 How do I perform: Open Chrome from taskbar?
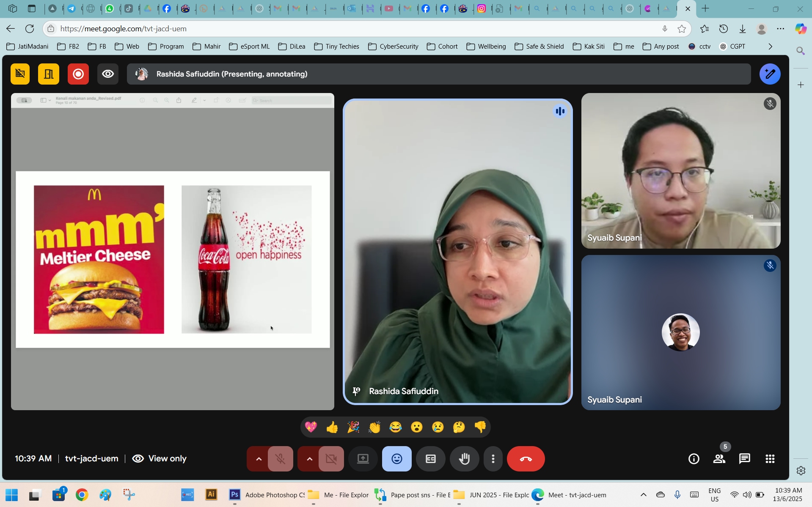pos(82,495)
